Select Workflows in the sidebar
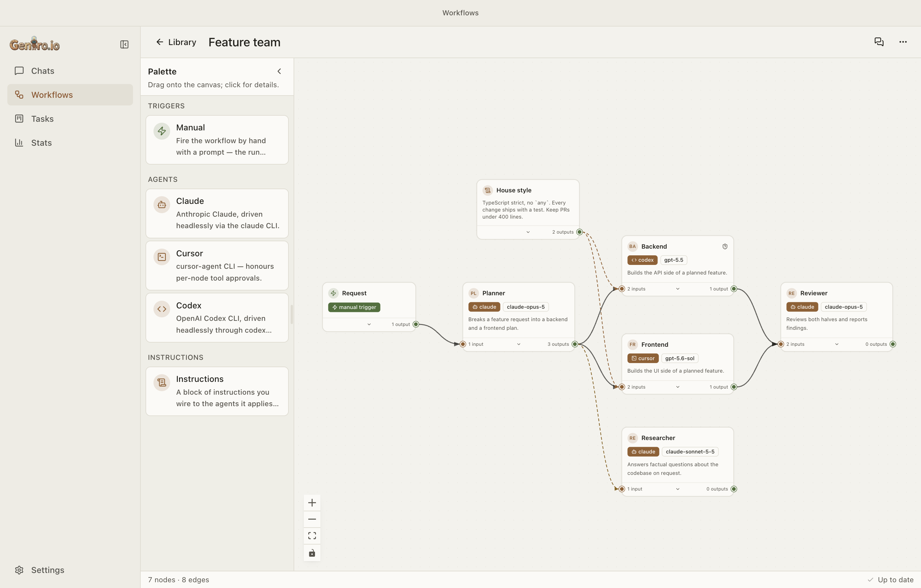This screenshot has height=588, width=921. [70, 95]
